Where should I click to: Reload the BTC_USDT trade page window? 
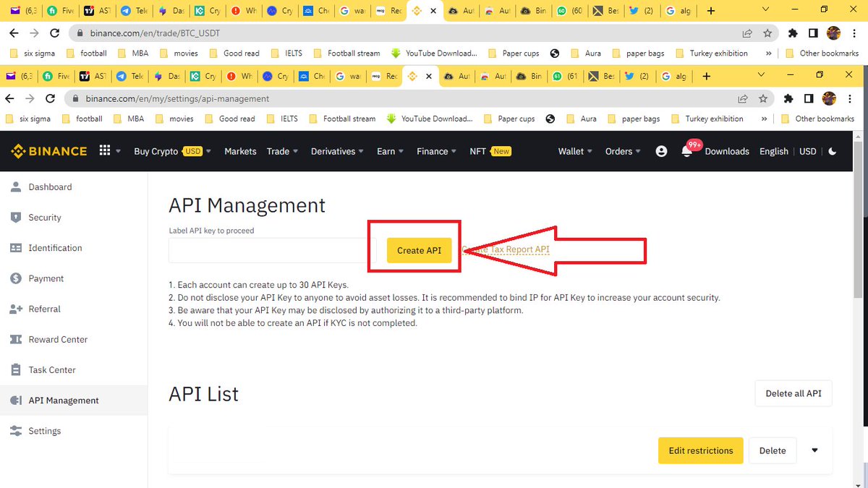pos(54,33)
